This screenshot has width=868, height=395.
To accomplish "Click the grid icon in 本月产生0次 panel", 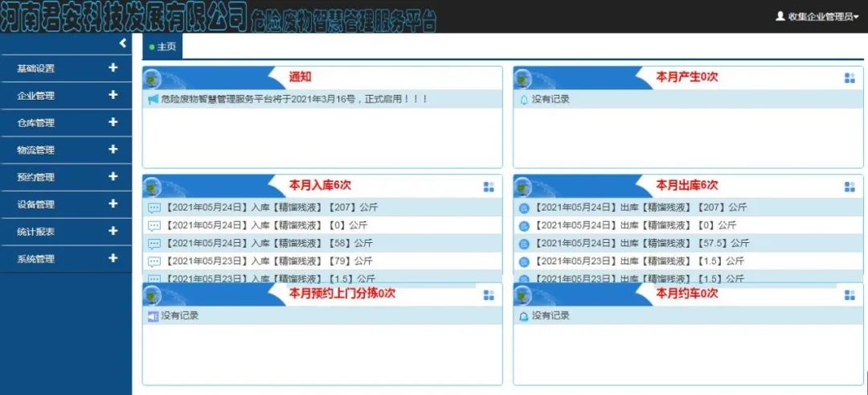I will pos(850,78).
